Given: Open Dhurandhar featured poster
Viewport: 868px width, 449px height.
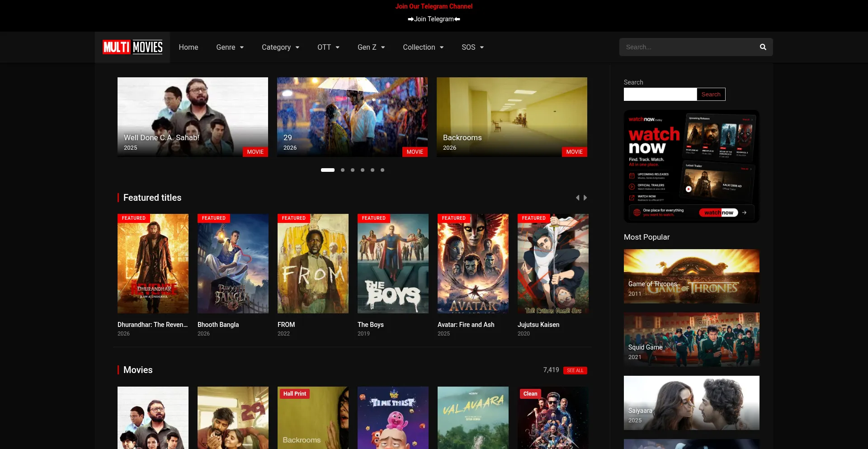Looking at the screenshot, I should point(153,264).
